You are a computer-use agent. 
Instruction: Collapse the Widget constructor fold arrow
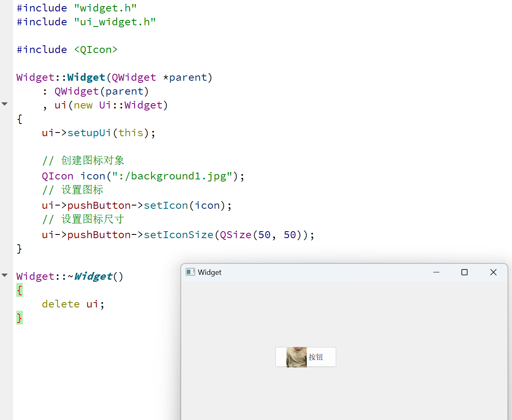(5, 104)
